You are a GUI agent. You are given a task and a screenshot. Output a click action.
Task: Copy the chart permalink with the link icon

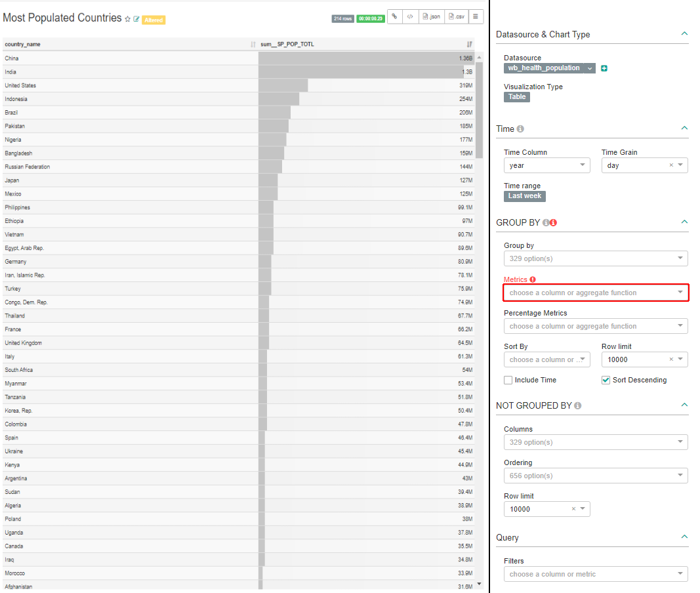tap(394, 17)
